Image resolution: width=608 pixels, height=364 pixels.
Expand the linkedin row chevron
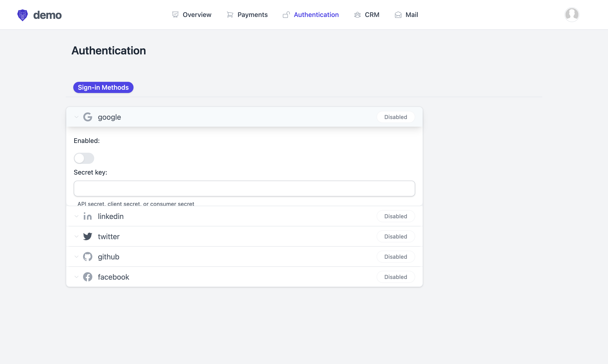[76, 216]
